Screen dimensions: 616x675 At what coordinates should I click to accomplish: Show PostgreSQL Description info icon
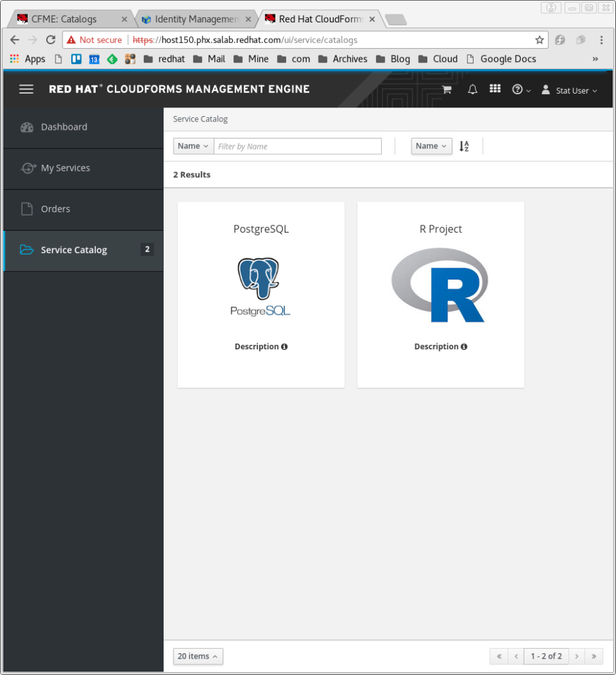pos(284,347)
